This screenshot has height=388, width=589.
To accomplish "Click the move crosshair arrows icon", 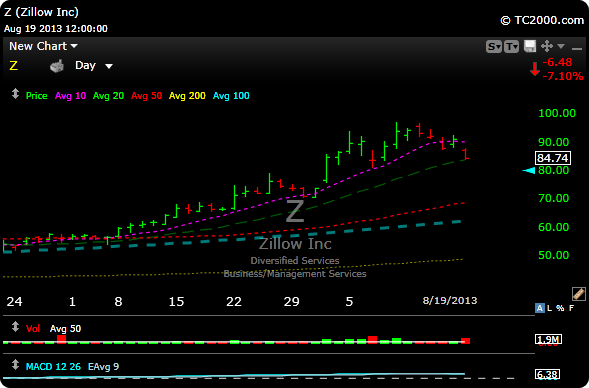I will coord(547,46).
